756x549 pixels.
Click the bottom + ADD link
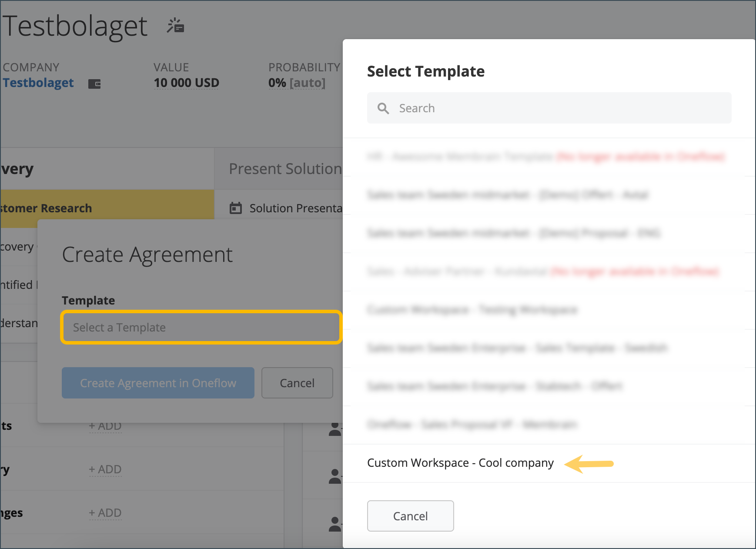(x=105, y=512)
